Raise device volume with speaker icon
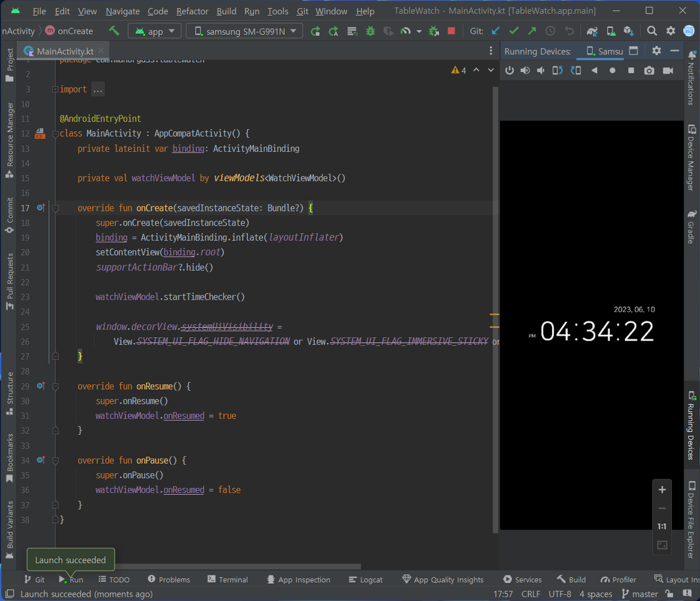Screen dimensions: 700x601 pyautogui.click(x=525, y=71)
